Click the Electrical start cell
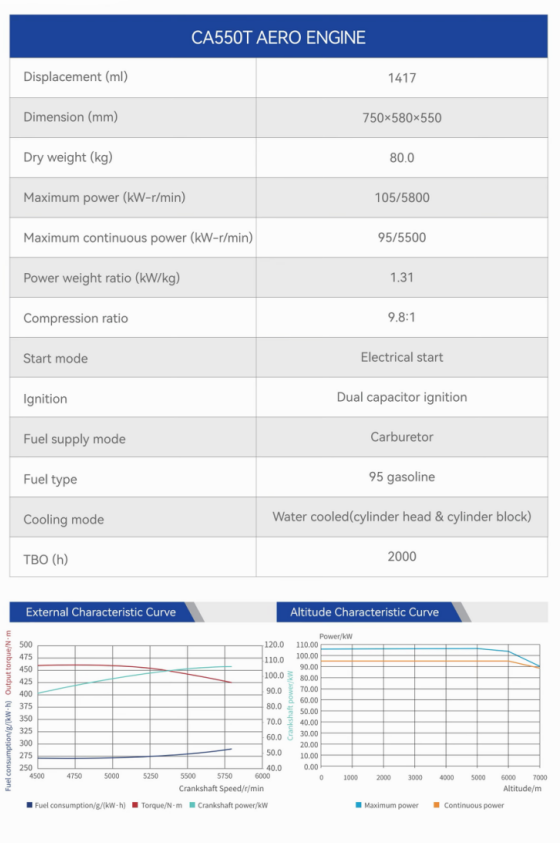This screenshot has height=843, width=560. (x=402, y=358)
